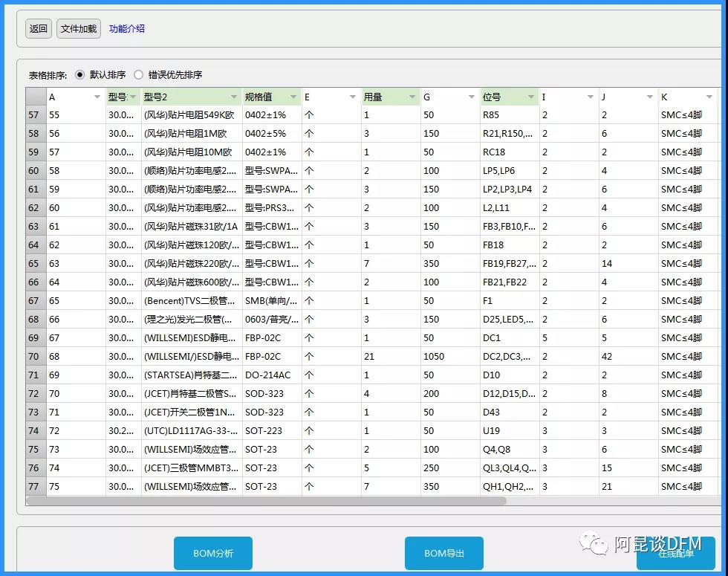
Task: Open the column A filter dropdown
Action: point(97,97)
